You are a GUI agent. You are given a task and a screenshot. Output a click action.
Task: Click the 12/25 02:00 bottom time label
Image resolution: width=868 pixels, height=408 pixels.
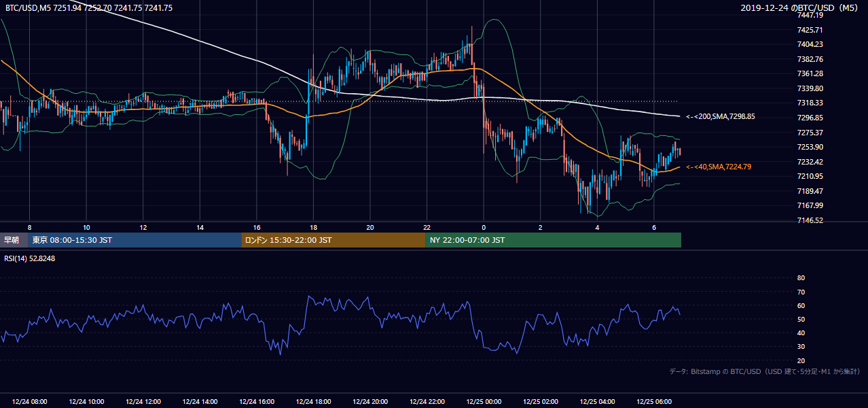pos(541,402)
